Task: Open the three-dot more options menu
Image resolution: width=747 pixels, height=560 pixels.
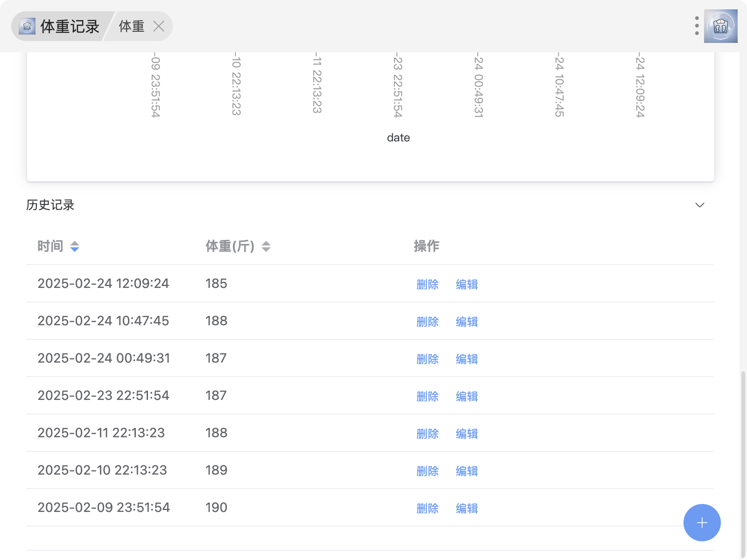Action: click(697, 26)
